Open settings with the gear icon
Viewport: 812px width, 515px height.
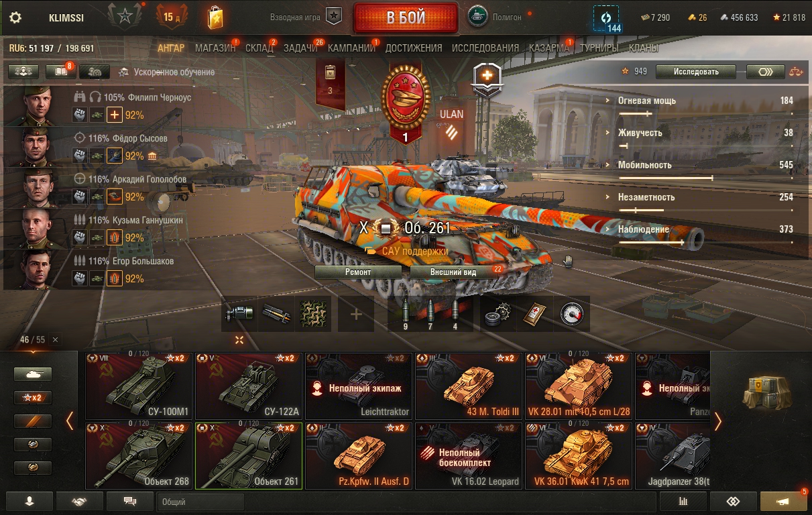[15, 17]
